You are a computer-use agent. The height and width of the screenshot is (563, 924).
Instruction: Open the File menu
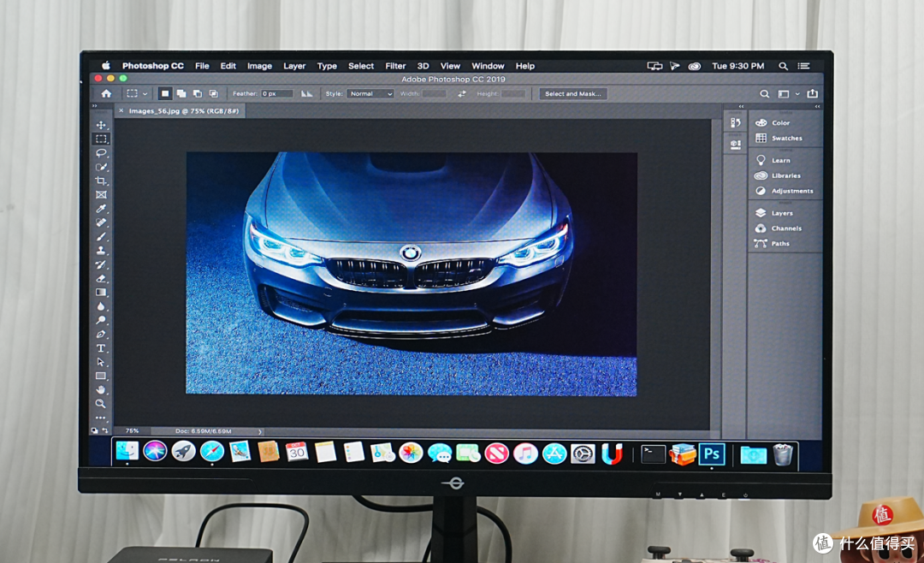click(202, 66)
